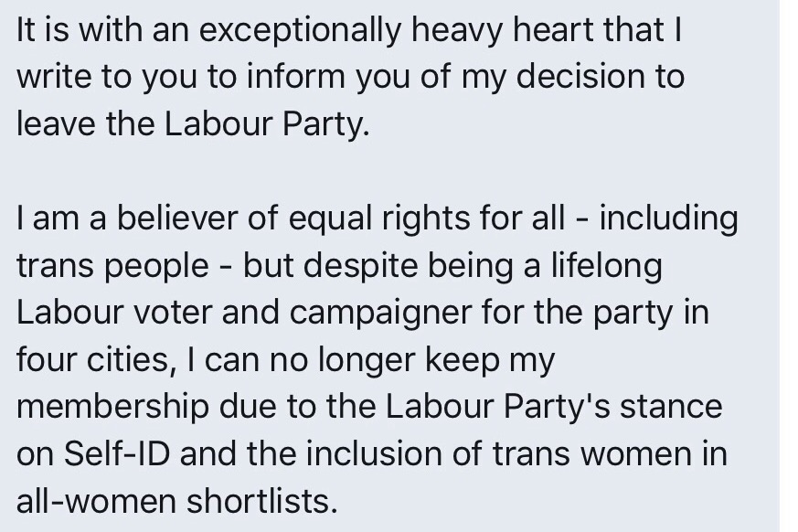Click the word "membership"
Viewport: 798px width, 532px height.
[x=113, y=407]
